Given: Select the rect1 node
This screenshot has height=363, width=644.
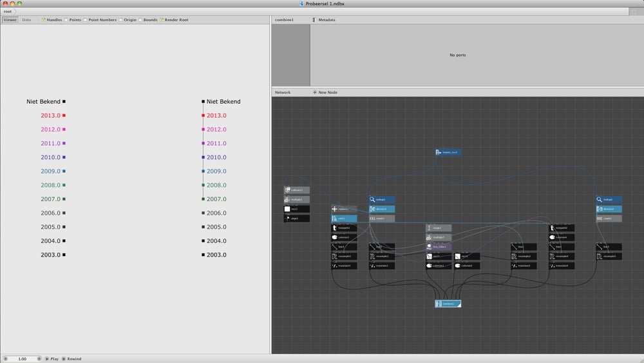Looking at the screenshot, I should point(296,209).
